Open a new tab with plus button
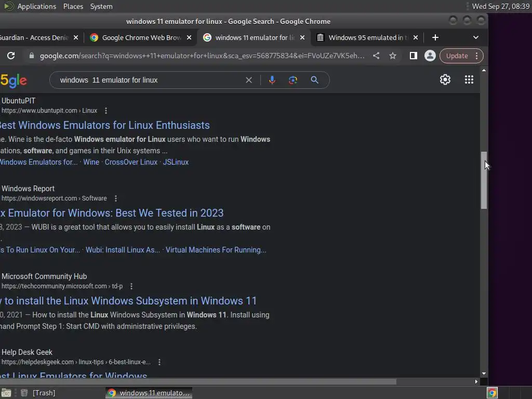Image resolution: width=532 pixels, height=399 pixels. (435, 37)
